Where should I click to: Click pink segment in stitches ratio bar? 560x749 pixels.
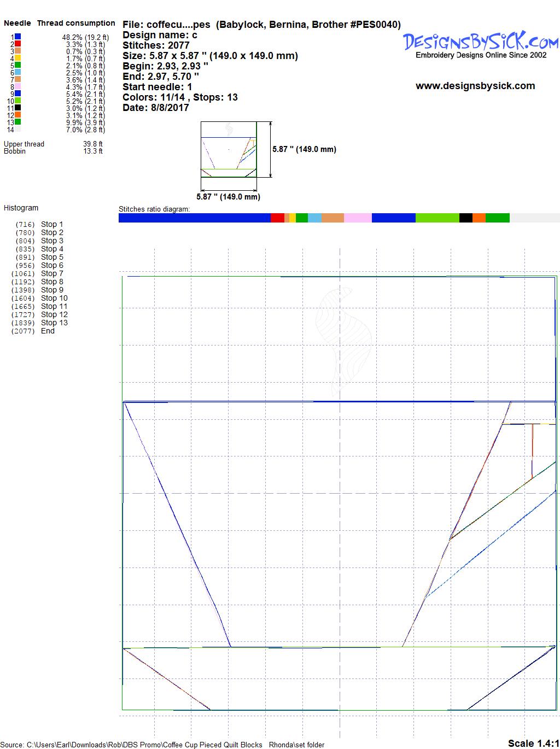[x=358, y=218]
